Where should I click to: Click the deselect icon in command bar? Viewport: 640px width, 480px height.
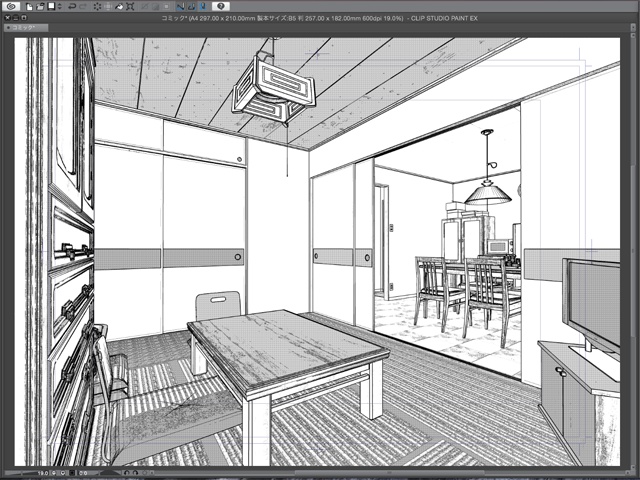pyautogui.click(x=144, y=6)
